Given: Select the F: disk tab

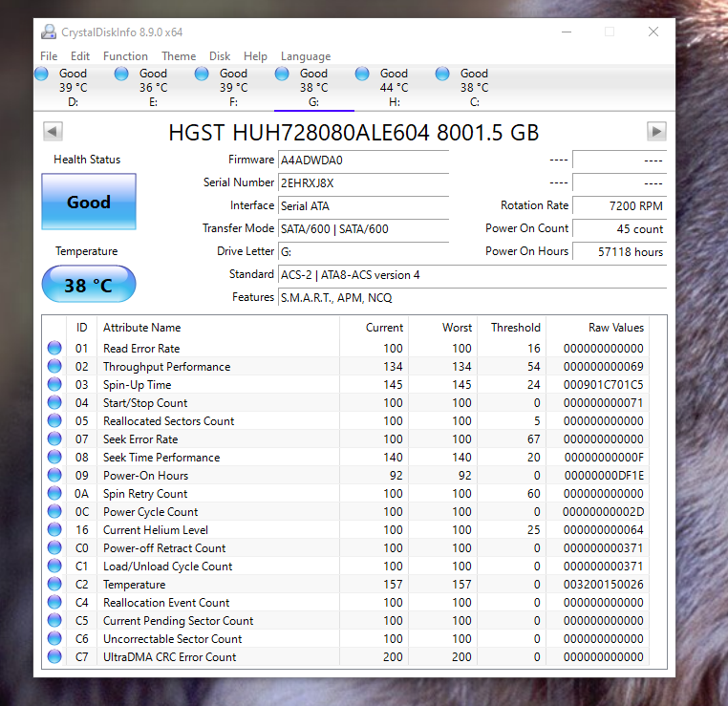Looking at the screenshot, I should (x=234, y=88).
